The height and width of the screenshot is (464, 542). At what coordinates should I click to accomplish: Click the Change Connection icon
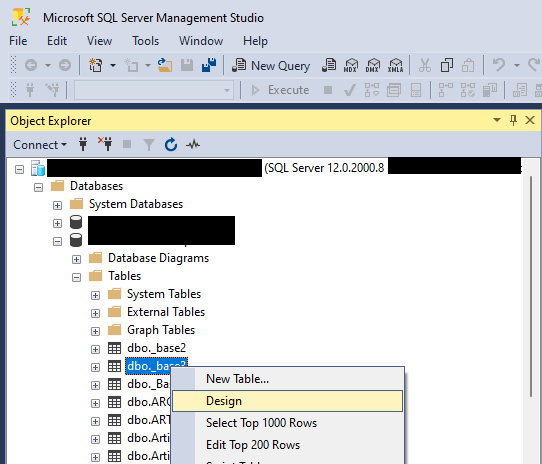53,90
